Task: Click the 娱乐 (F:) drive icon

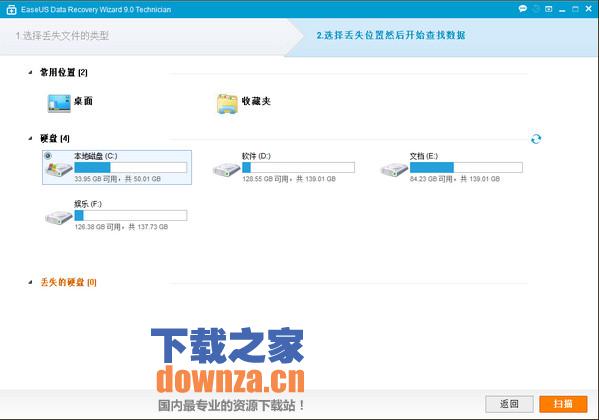Action: tap(58, 218)
